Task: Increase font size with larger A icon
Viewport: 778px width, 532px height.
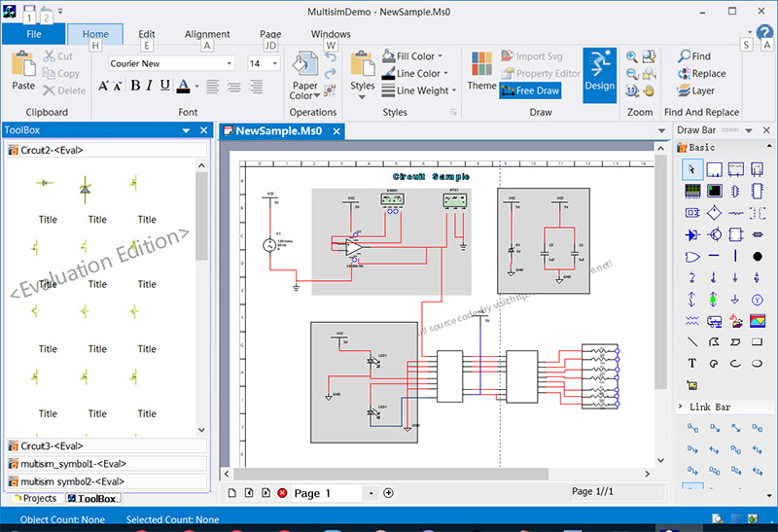Action: click(x=103, y=86)
